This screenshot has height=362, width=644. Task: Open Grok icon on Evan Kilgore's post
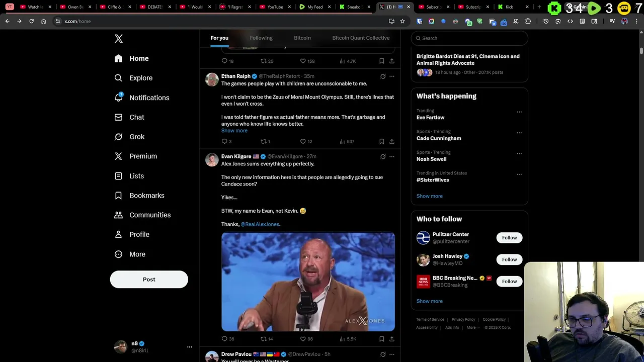point(383,157)
